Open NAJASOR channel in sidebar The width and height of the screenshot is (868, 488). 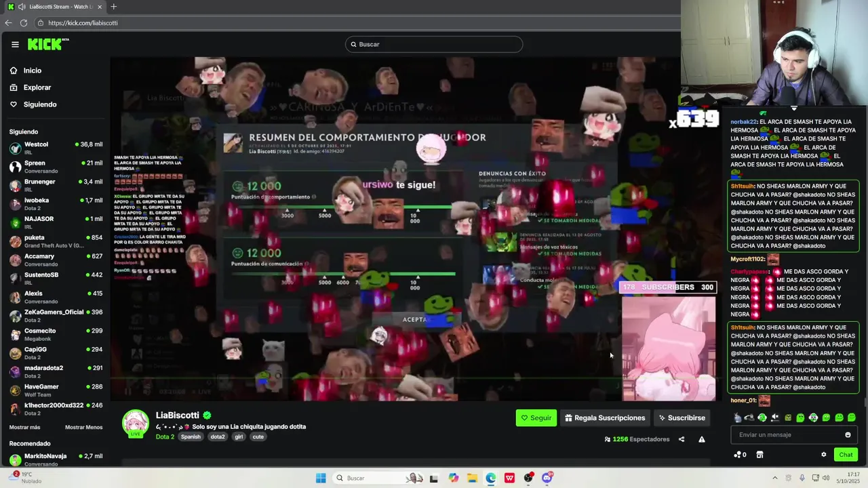(56, 222)
